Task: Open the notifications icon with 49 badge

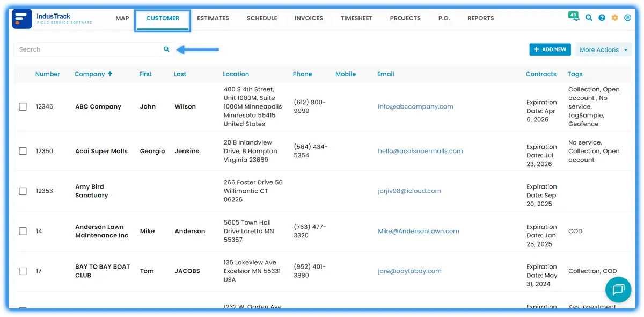Action: tap(574, 17)
